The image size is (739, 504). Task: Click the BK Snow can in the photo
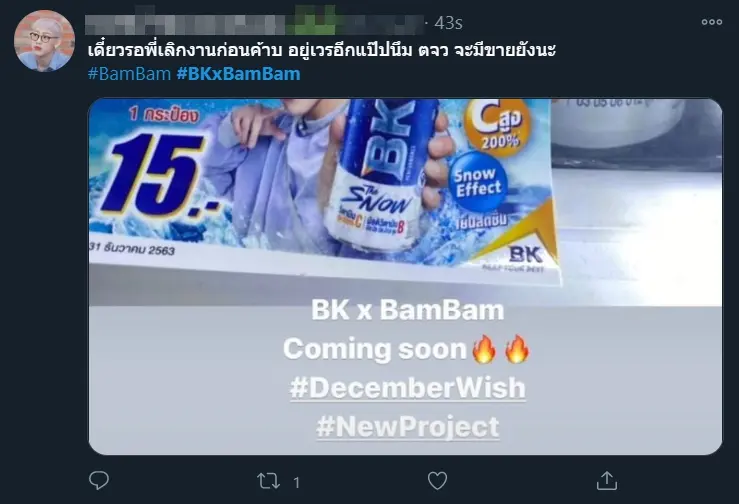(382, 174)
